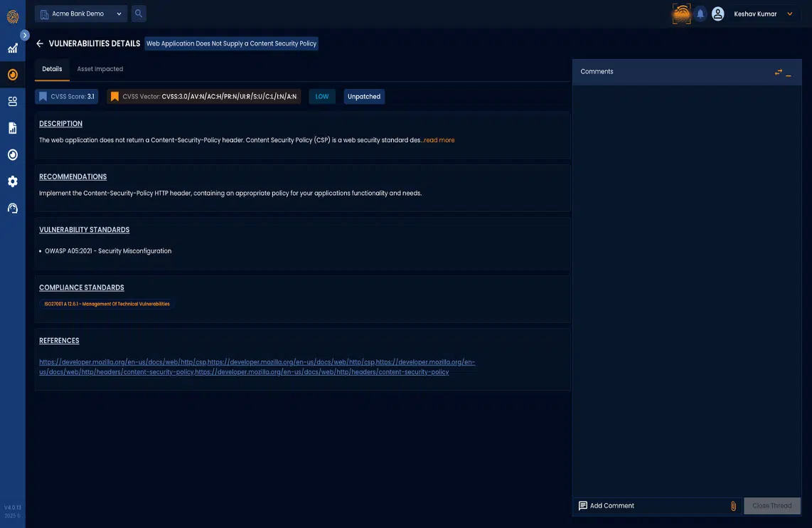Expand the Keshav Kumar account menu arrow
The image size is (812, 528).
pyautogui.click(x=790, y=14)
